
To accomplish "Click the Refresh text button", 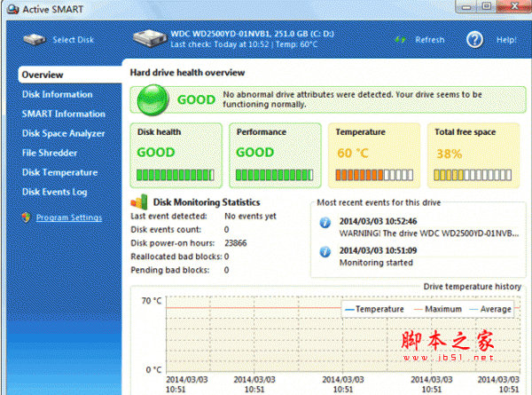I will [x=429, y=40].
